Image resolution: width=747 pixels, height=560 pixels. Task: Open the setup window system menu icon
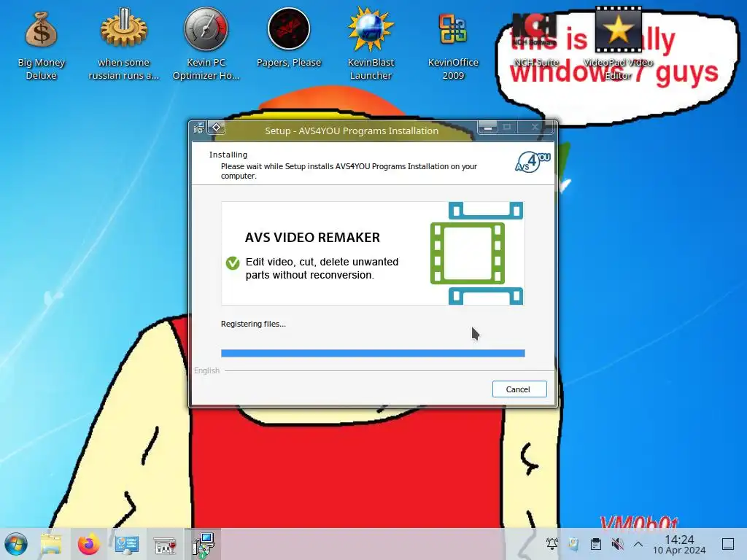coord(198,128)
